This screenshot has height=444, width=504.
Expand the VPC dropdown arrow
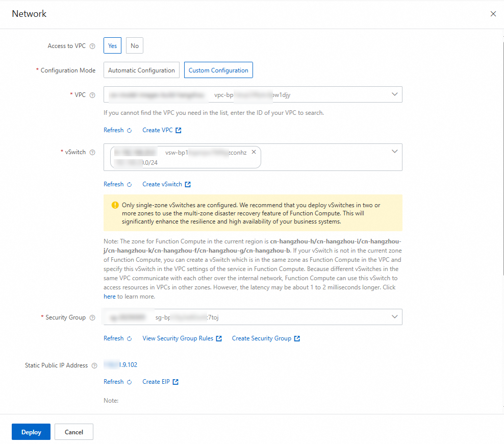(394, 94)
